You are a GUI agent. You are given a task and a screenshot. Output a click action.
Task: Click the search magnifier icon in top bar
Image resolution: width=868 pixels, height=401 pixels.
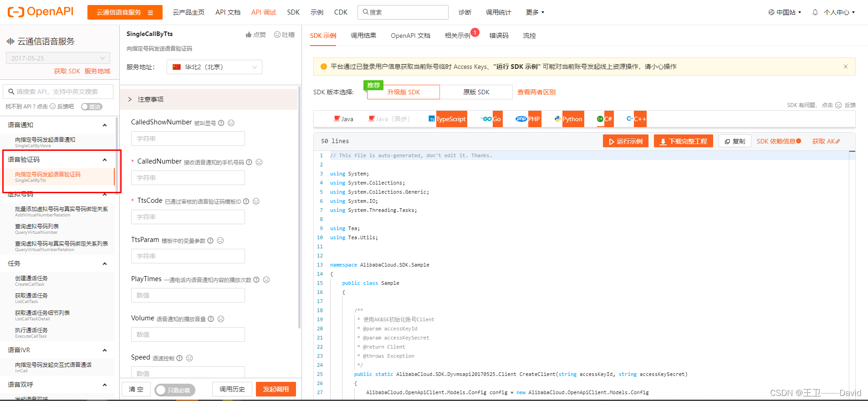(x=365, y=12)
